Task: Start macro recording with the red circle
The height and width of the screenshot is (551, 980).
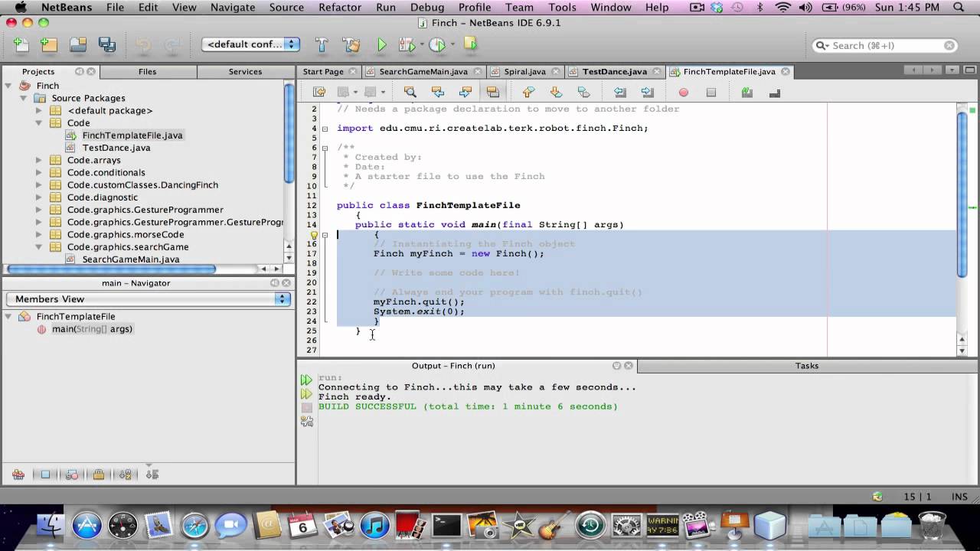Action: click(684, 93)
